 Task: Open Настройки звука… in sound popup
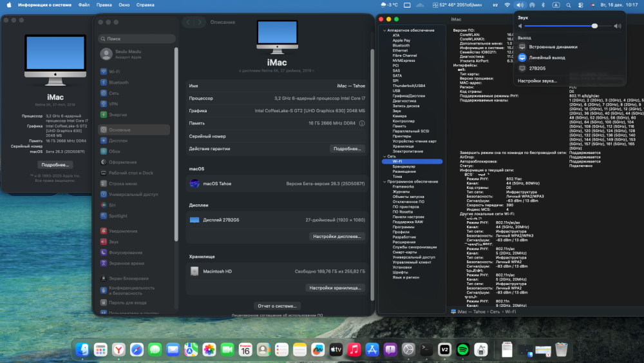click(537, 81)
